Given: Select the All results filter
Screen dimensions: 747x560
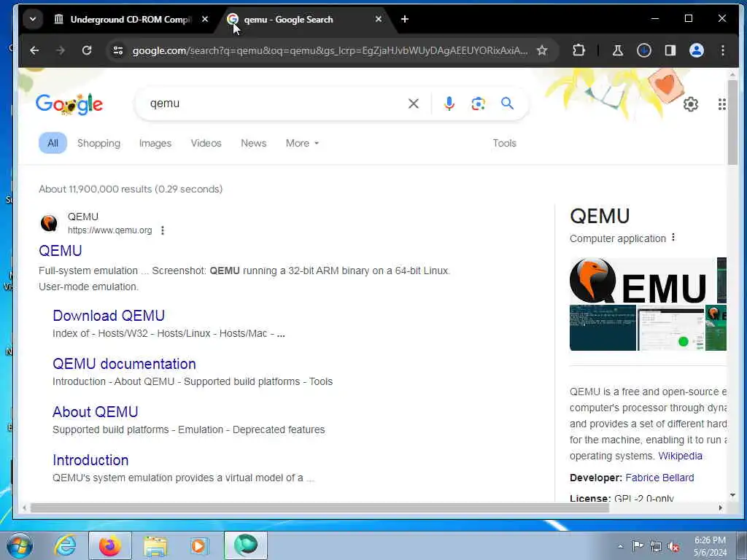Looking at the screenshot, I should [x=53, y=143].
